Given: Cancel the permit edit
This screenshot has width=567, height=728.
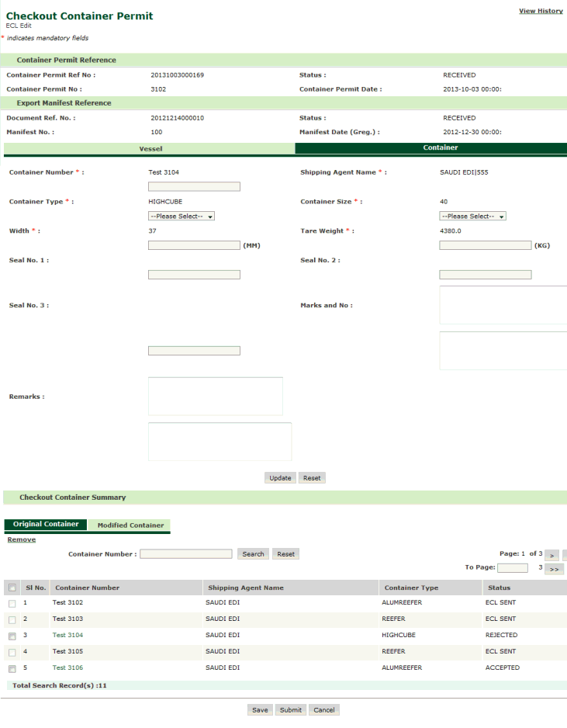Looking at the screenshot, I should pyautogui.click(x=324, y=710).
